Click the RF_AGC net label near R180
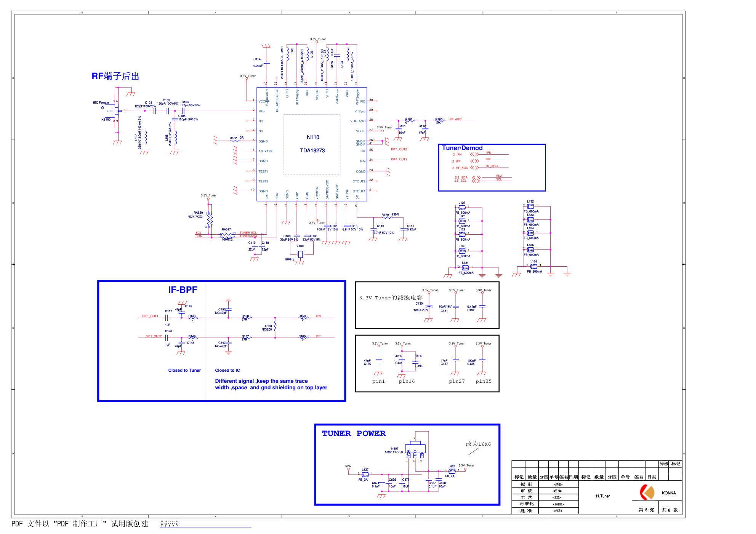756x534 pixels. [455, 119]
